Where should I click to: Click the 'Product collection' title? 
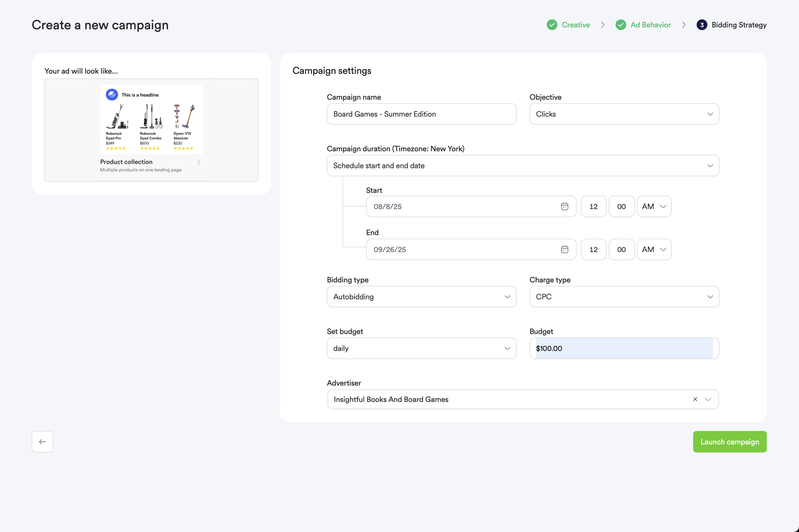tap(126, 162)
